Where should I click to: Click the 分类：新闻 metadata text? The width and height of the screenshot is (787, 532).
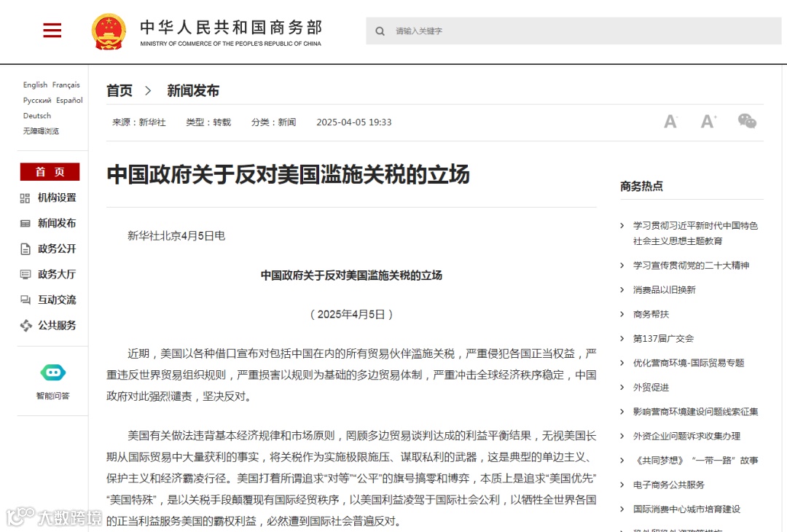click(x=273, y=122)
